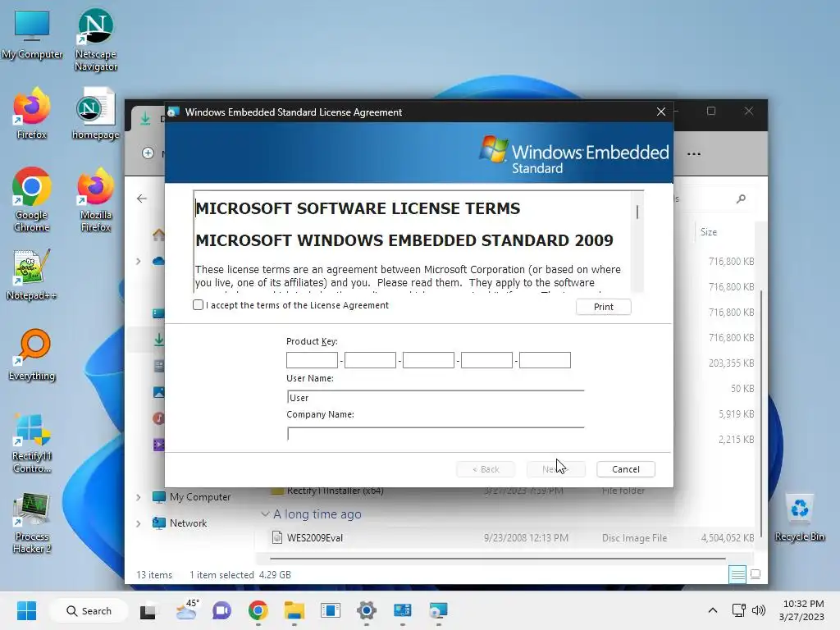Expand the Network tree node
The height and width of the screenshot is (630, 840).
[x=138, y=523]
